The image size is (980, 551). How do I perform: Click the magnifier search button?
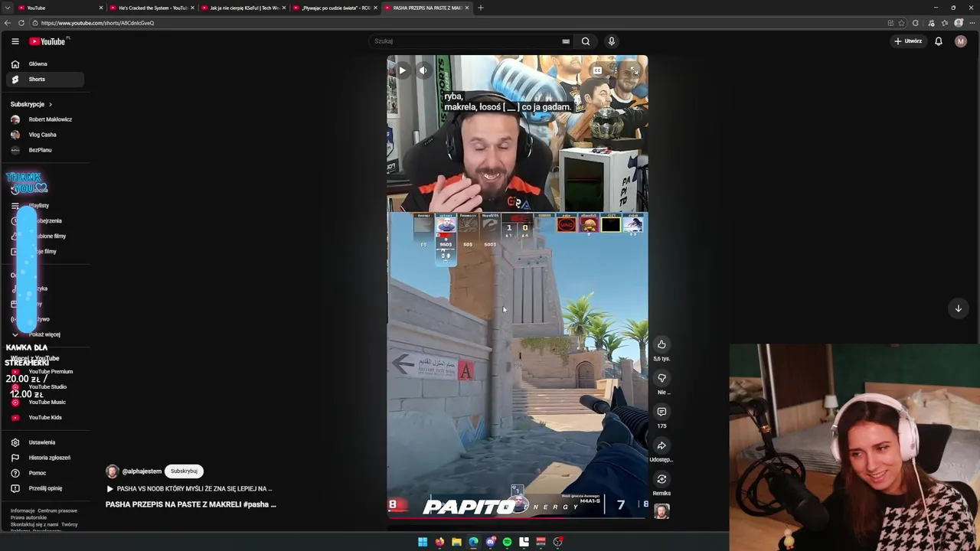[586, 41]
